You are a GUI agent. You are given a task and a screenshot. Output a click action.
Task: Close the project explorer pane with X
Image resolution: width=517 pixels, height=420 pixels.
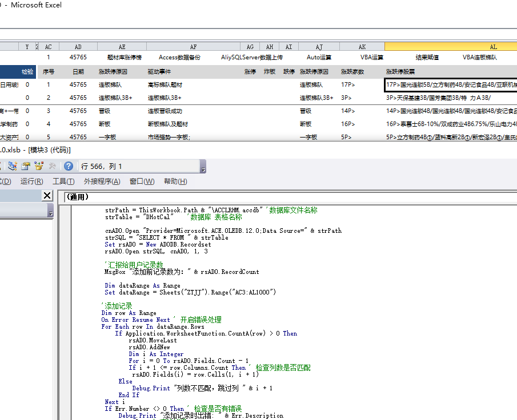(x=47, y=196)
